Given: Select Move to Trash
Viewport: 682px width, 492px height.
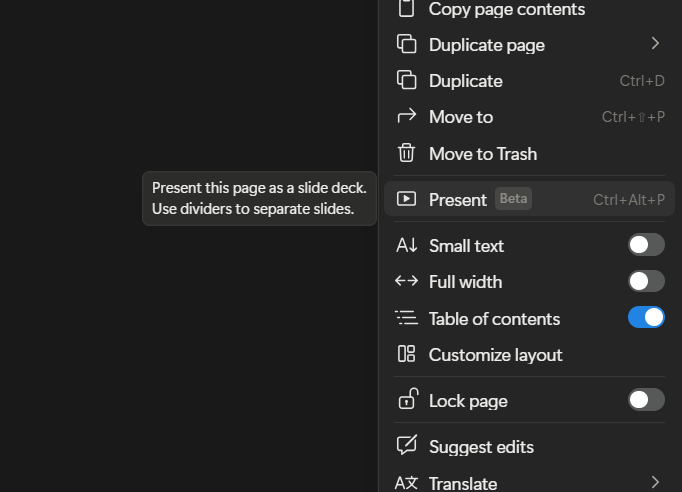Looking at the screenshot, I should tap(529, 154).
